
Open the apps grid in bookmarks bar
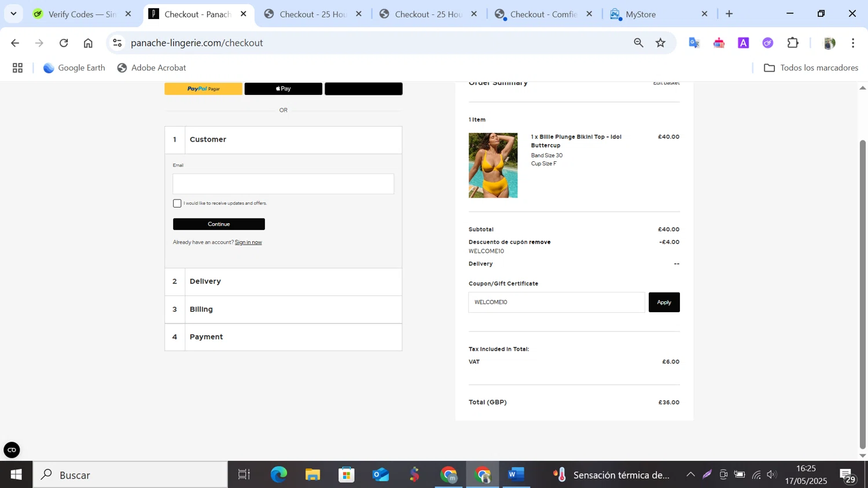(x=18, y=68)
